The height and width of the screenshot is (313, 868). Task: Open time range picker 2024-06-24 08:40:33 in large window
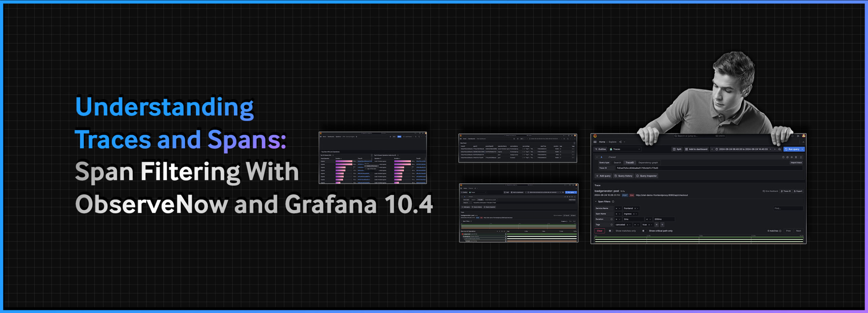[x=743, y=149]
